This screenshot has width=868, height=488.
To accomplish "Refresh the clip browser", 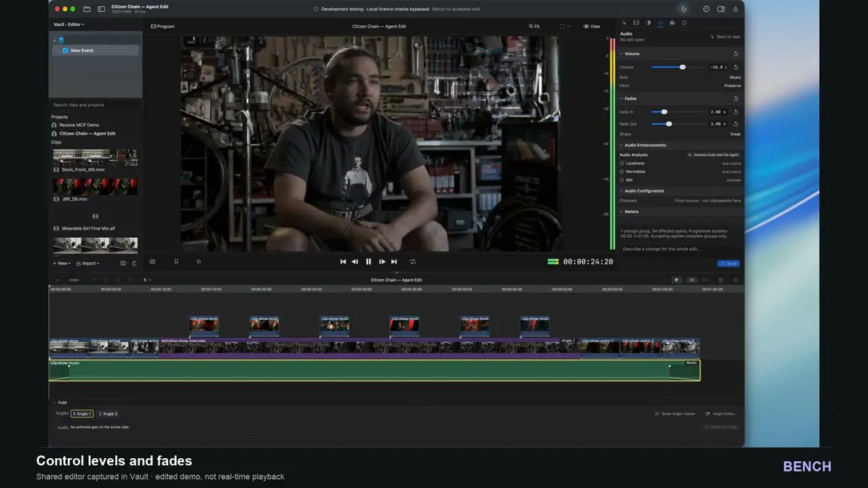I will [x=134, y=263].
